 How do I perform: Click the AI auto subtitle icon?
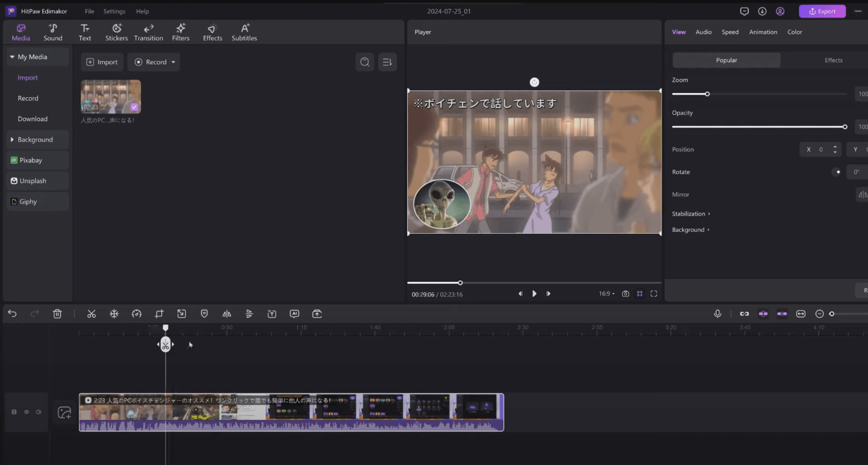294,314
